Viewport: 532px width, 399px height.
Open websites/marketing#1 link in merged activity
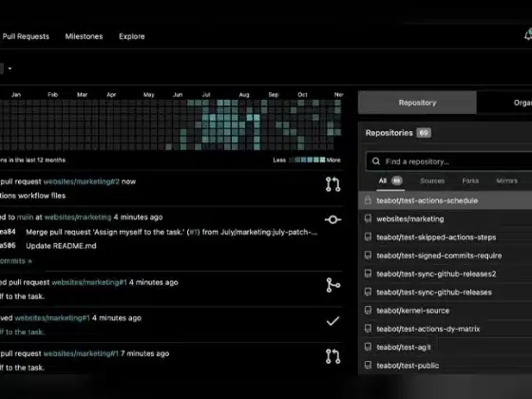[89, 282]
